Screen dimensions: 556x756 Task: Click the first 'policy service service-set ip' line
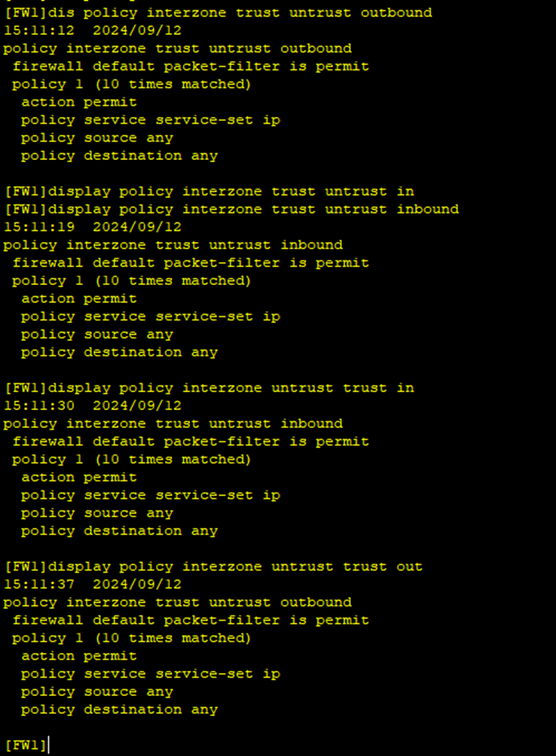pos(150,120)
